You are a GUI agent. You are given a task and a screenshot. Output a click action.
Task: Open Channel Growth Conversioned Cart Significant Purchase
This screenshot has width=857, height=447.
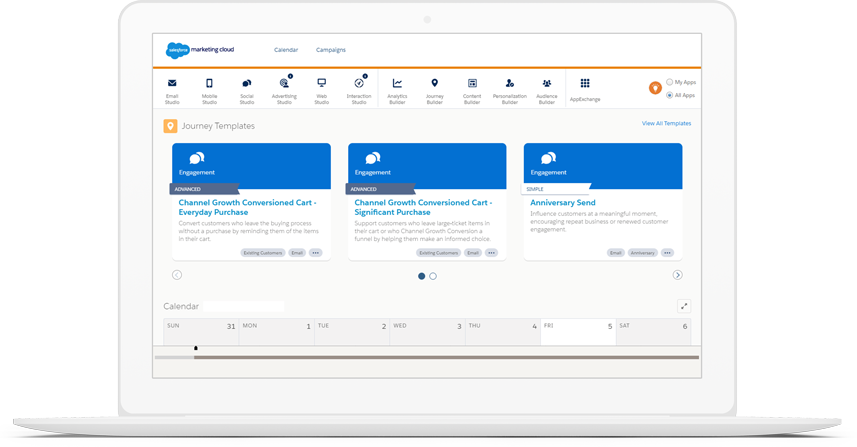tap(423, 207)
